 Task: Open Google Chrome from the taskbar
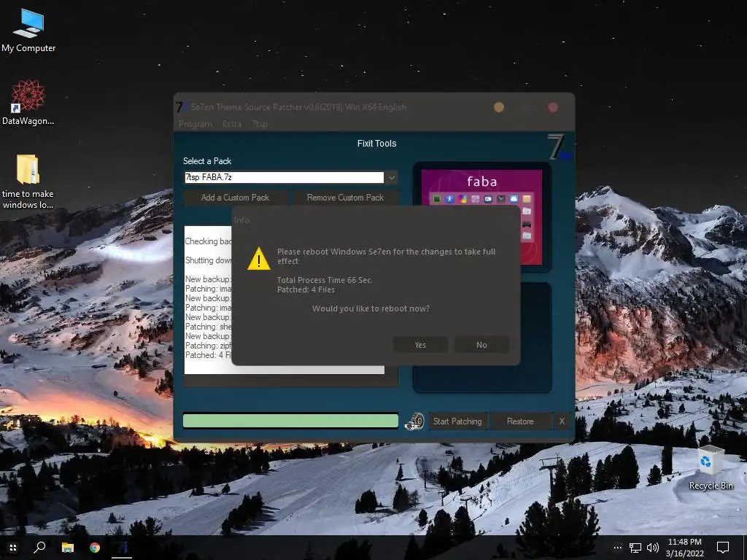(x=95, y=548)
